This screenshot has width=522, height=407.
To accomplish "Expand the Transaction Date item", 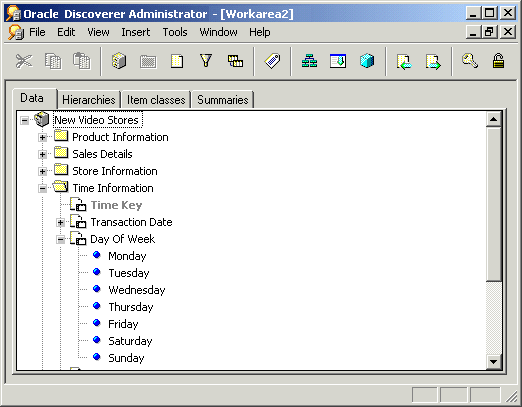I will click(60, 222).
